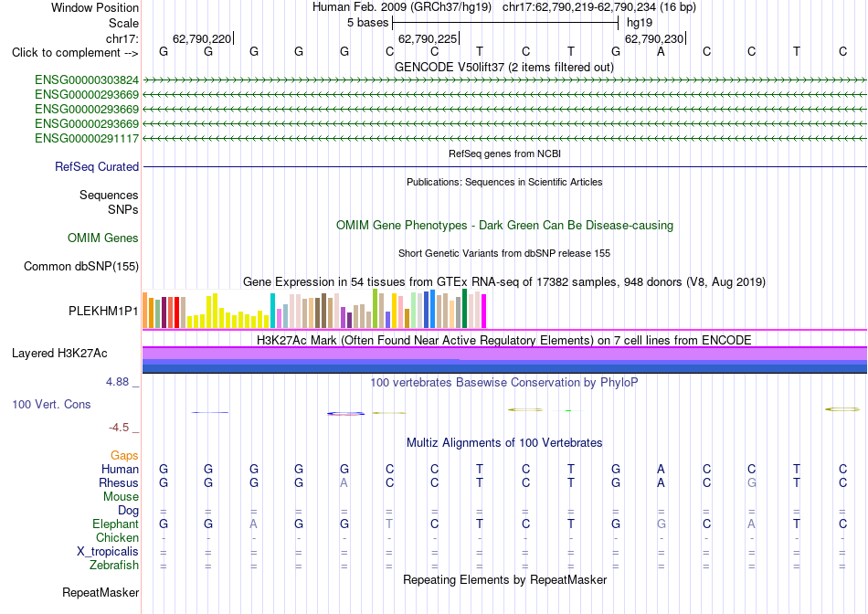
Task: Click the Gaps row label
Action: tap(124, 456)
